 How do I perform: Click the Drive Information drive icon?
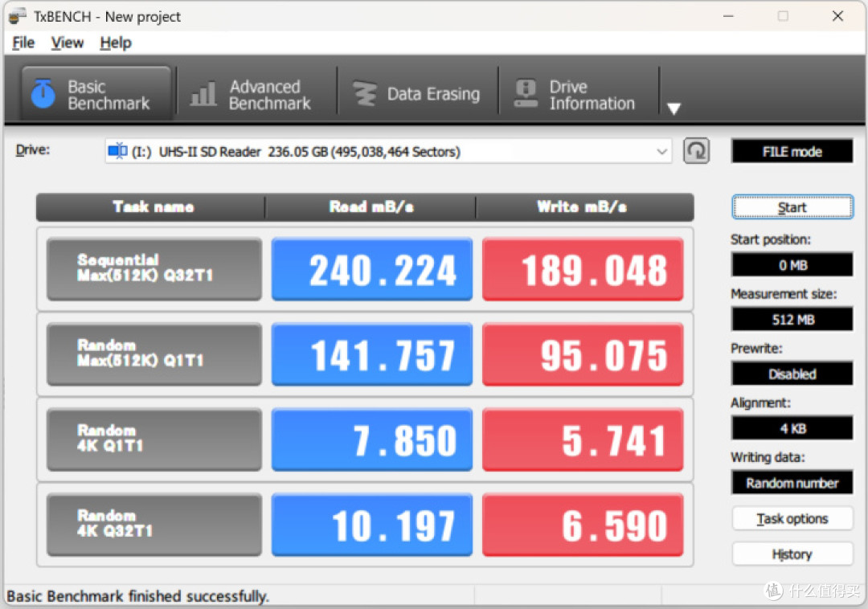(526, 93)
